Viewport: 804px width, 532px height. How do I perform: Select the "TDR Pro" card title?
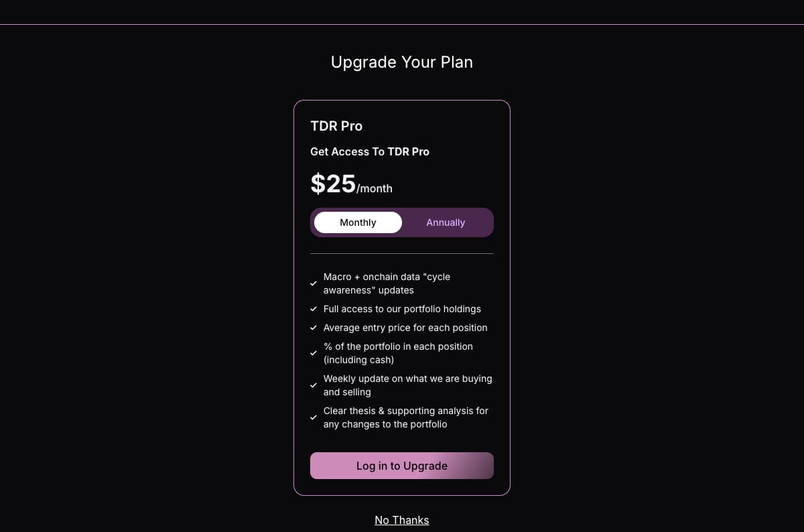pyautogui.click(x=336, y=126)
